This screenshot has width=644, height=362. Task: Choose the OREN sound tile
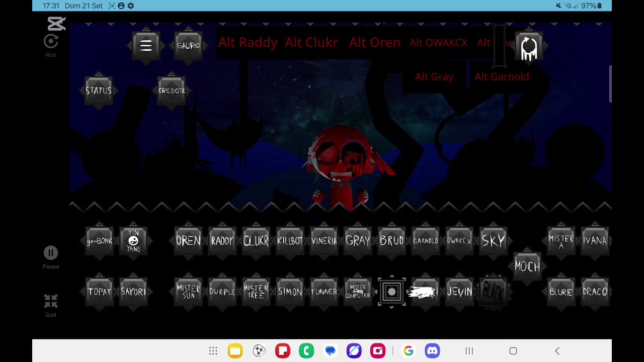tap(188, 241)
